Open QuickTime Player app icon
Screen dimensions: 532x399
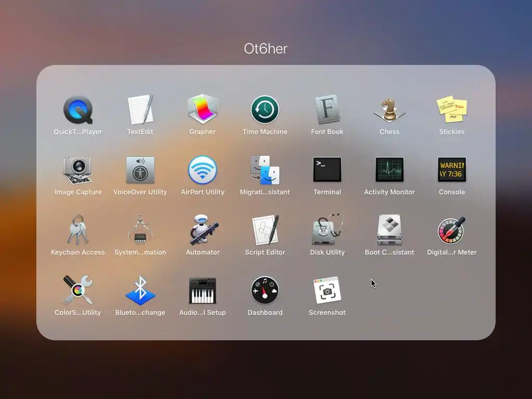coord(78,110)
